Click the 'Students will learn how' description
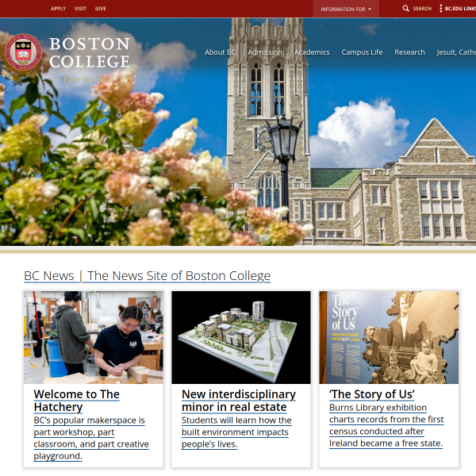 [236, 432]
